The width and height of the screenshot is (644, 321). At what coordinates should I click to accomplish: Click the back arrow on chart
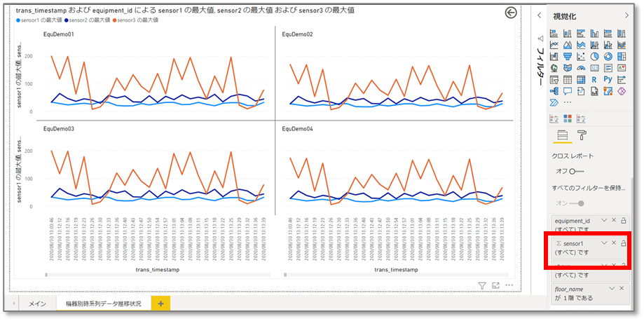(511, 13)
